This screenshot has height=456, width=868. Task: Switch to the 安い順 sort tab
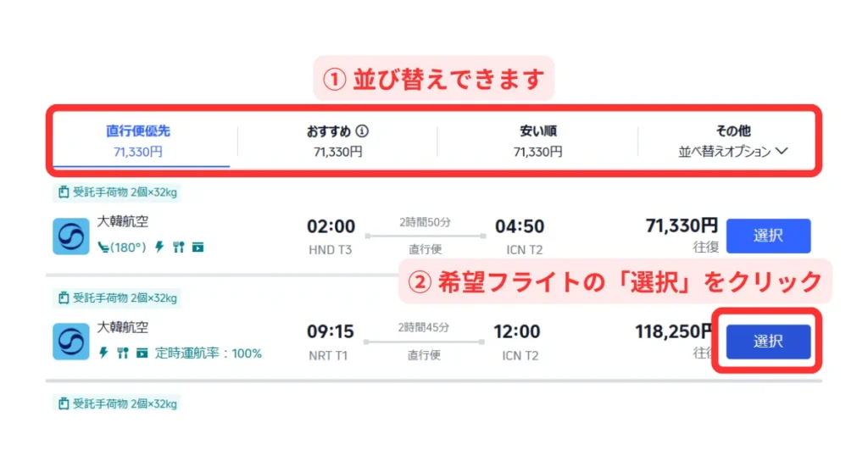(x=537, y=141)
